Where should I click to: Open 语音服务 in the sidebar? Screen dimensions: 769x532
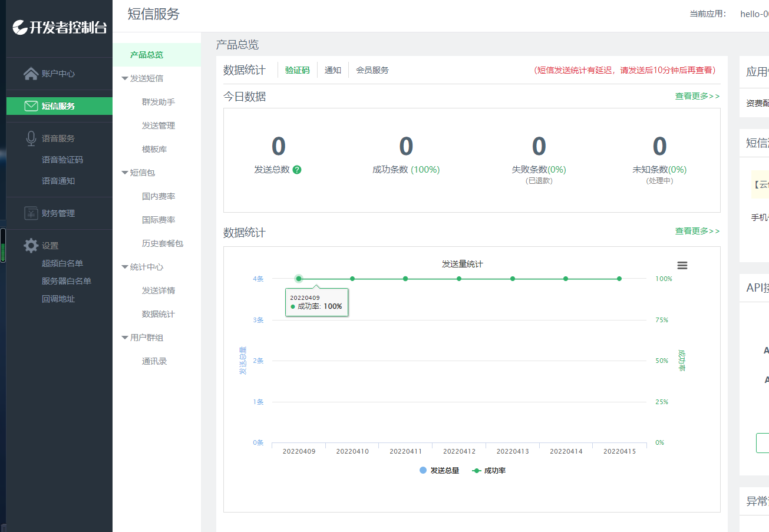click(x=59, y=138)
